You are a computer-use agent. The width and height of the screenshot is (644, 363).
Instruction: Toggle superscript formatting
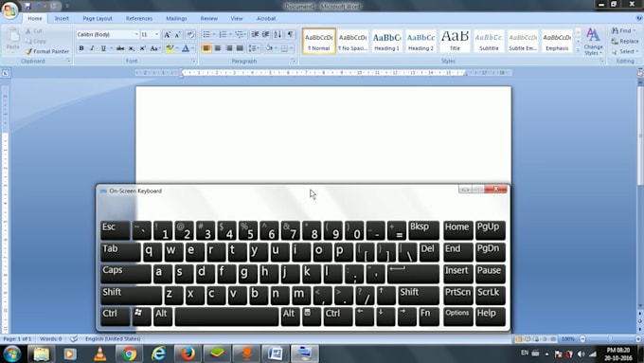tap(142, 48)
